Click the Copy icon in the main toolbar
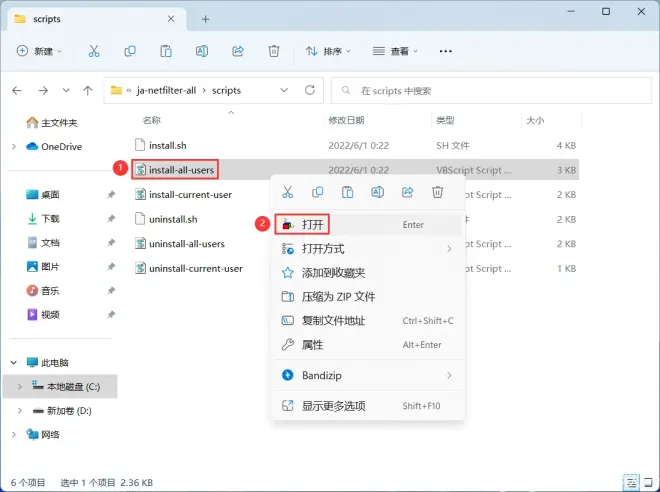The image size is (660, 492). (x=130, y=51)
